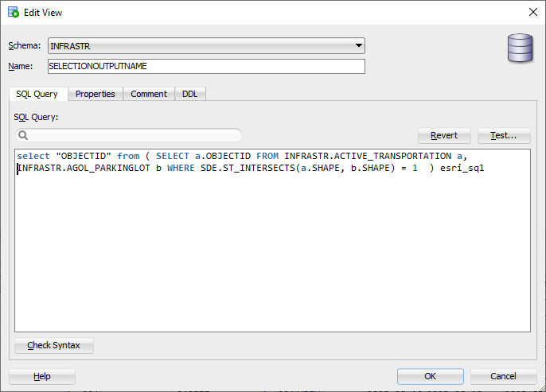546x392 pixels.
Task: Click the Schema field label
Action: click(25, 46)
